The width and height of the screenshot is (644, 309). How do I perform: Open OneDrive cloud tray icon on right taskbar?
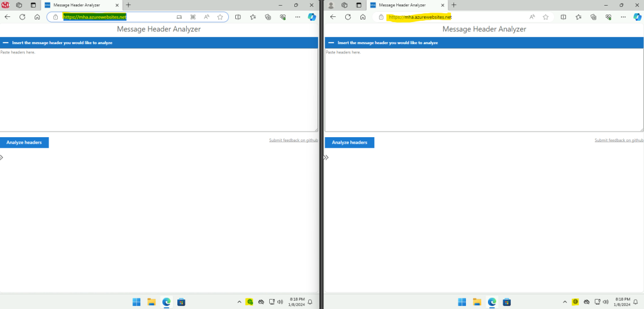click(x=587, y=302)
